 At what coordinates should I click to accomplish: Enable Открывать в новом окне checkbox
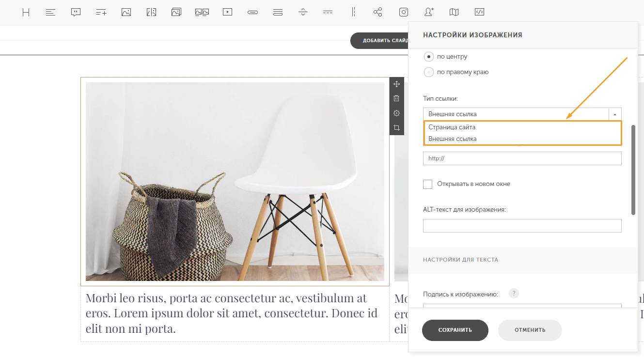pyautogui.click(x=427, y=184)
